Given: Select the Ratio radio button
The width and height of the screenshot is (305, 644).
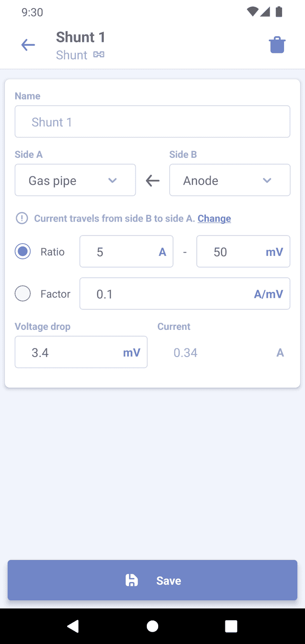Looking at the screenshot, I should point(23,252).
